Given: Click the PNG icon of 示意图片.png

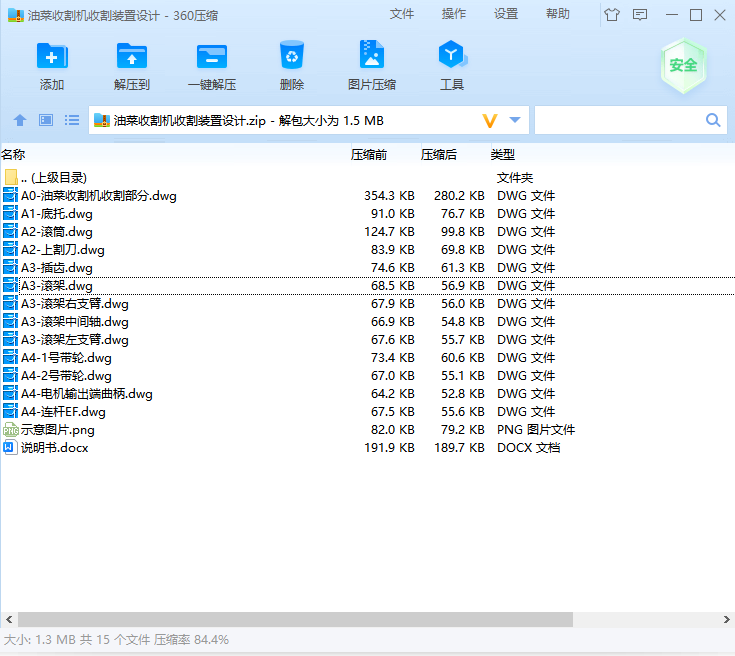Looking at the screenshot, I should click(10, 429).
